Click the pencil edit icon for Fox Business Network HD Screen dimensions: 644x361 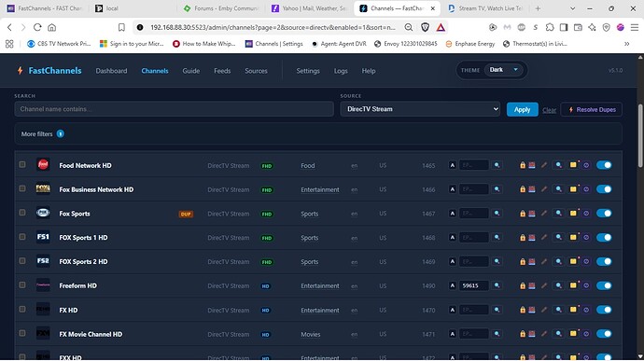pos(544,189)
